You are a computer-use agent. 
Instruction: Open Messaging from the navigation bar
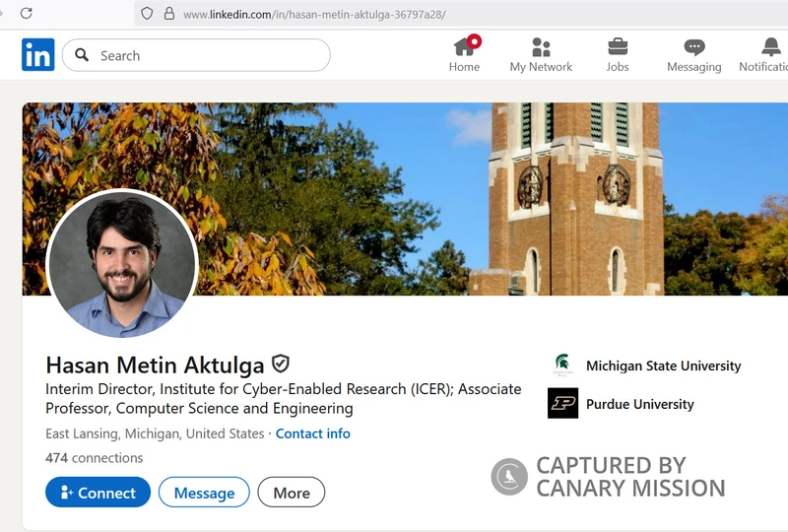click(x=694, y=47)
